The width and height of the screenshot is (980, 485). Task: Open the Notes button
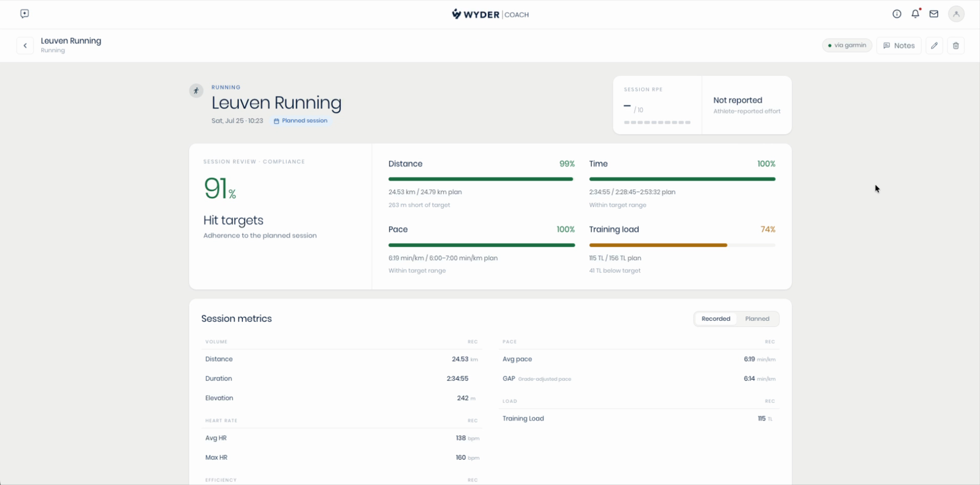pos(899,46)
